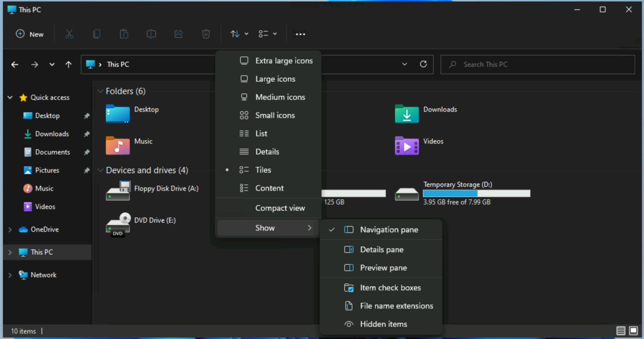Open Documents in Quick access sidebar
This screenshot has height=339, width=644.
point(53,152)
